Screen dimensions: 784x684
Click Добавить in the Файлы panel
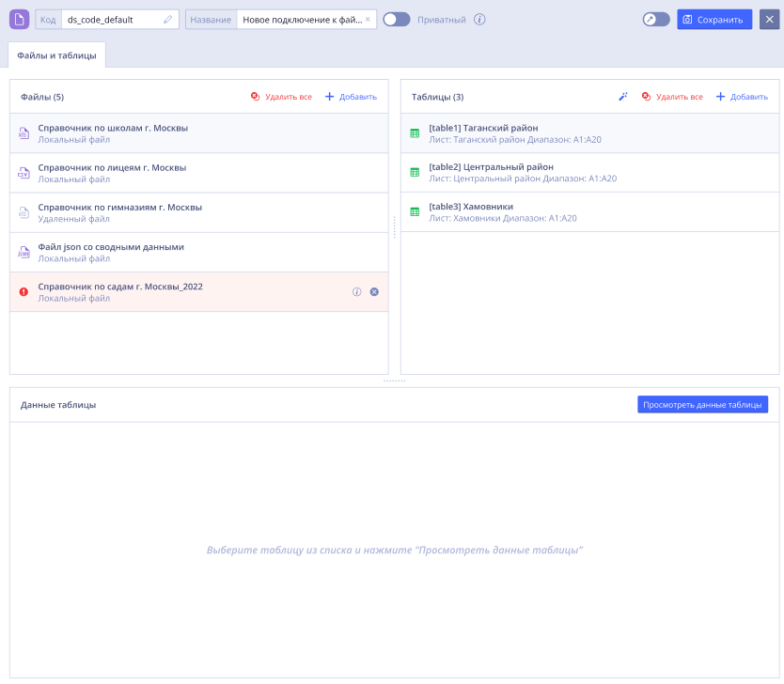pyautogui.click(x=351, y=97)
